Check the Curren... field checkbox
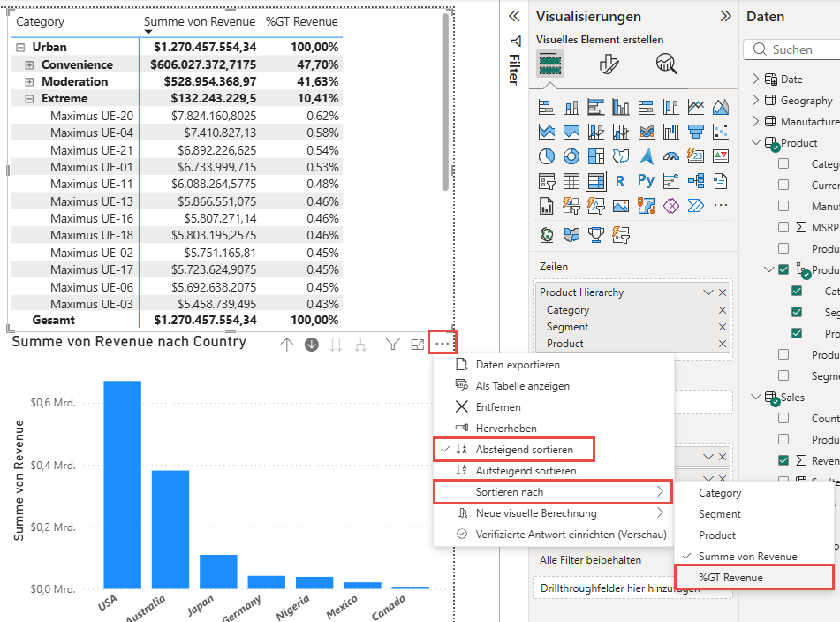This screenshot has width=840, height=622. [x=783, y=185]
